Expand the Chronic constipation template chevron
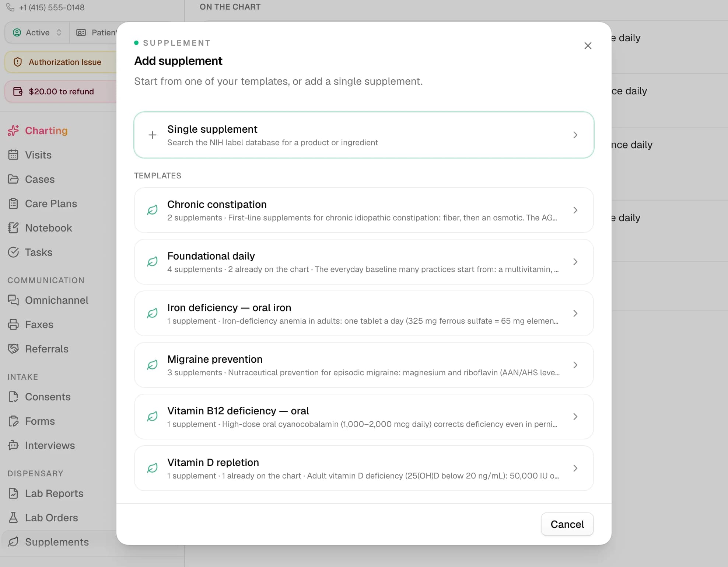This screenshot has width=728, height=567. [x=575, y=210]
